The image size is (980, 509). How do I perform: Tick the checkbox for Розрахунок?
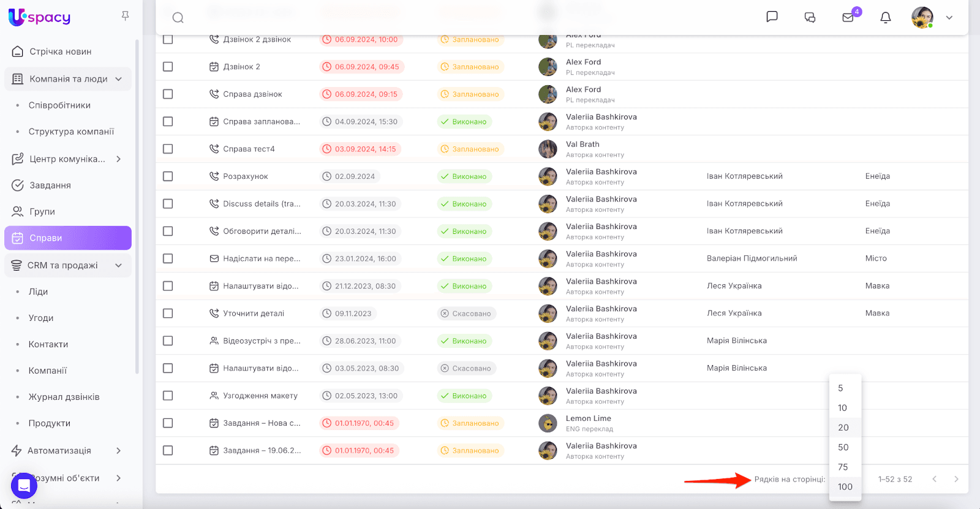pyautogui.click(x=168, y=176)
